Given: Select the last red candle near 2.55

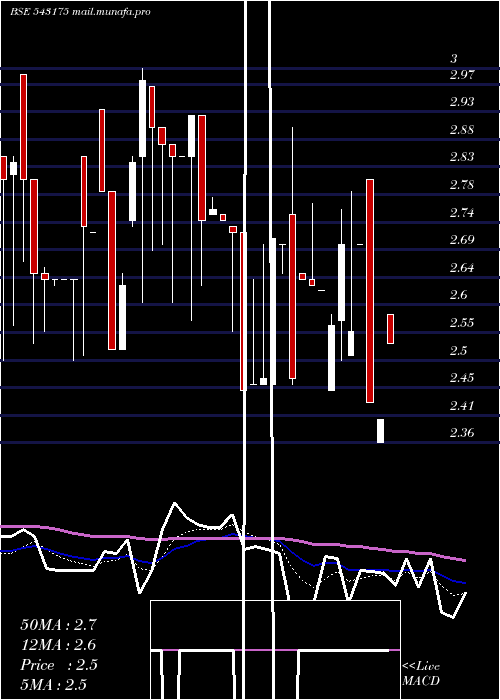Looking at the screenshot, I should [390, 329].
